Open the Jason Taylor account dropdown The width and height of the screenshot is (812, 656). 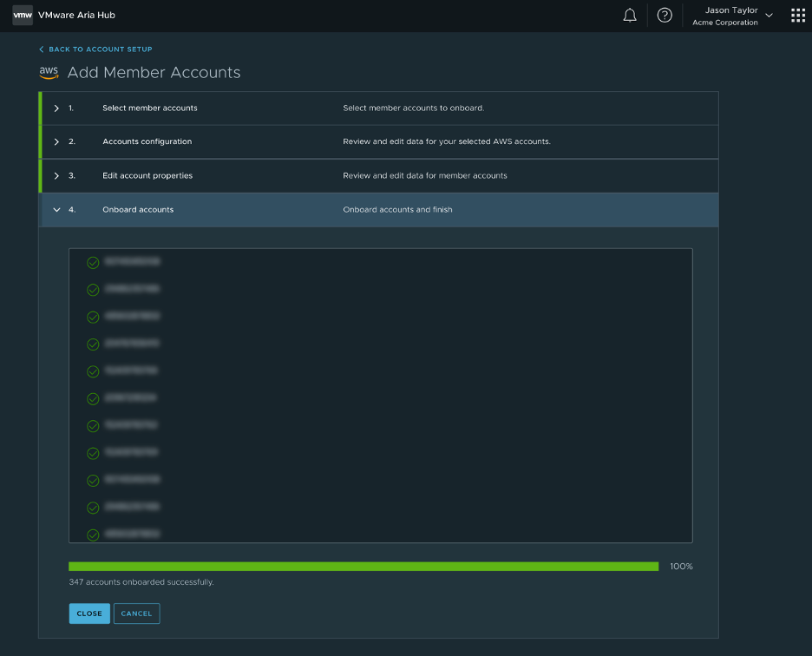733,16
